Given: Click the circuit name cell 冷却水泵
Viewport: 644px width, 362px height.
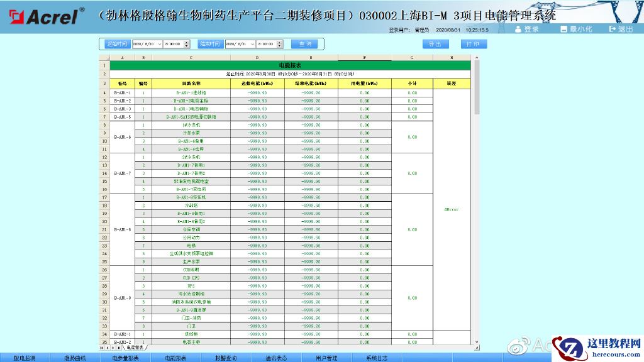Looking at the screenshot, I should pos(191,133).
